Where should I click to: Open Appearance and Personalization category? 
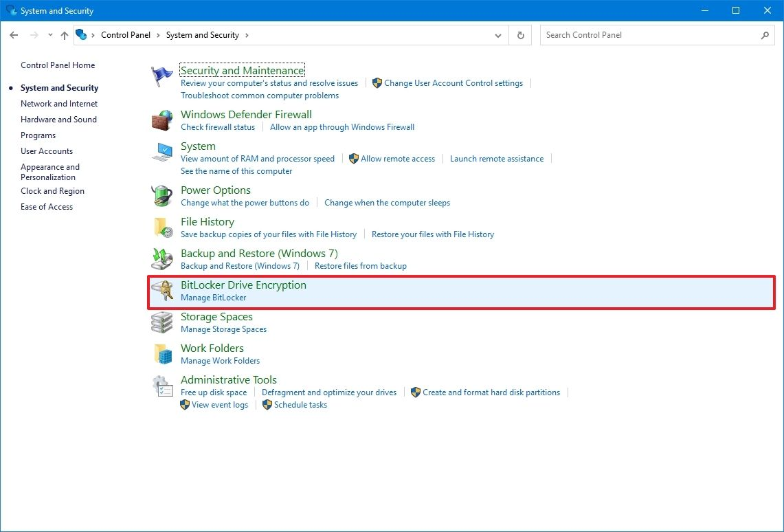click(x=50, y=172)
